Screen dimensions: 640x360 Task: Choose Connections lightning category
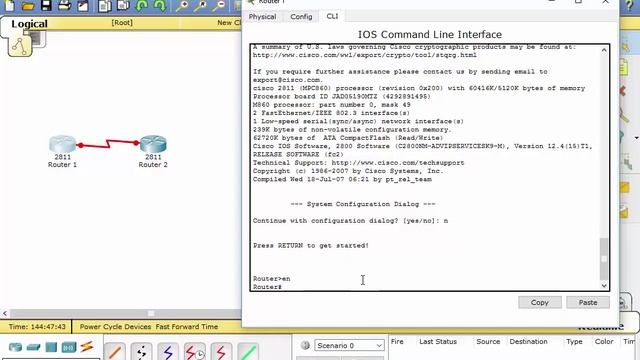87,347
